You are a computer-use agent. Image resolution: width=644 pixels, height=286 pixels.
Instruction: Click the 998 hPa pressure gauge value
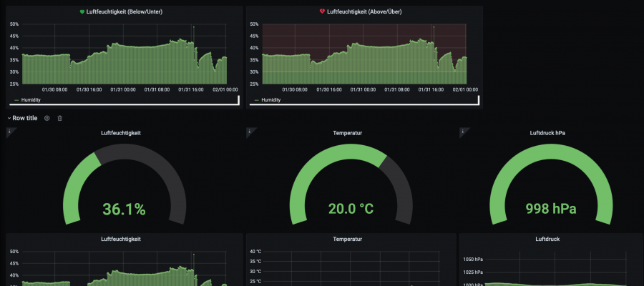(x=551, y=209)
